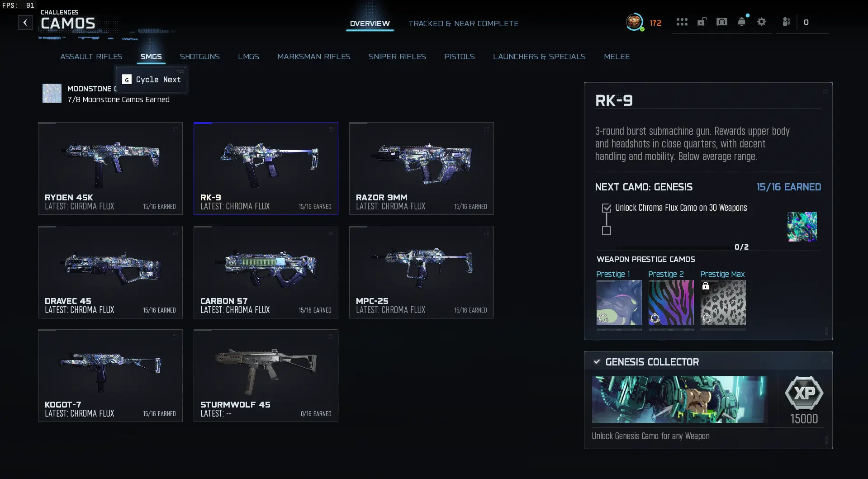The width and height of the screenshot is (868, 479).
Task: Click the Genesis camo preview thumbnail
Action: [802, 227]
